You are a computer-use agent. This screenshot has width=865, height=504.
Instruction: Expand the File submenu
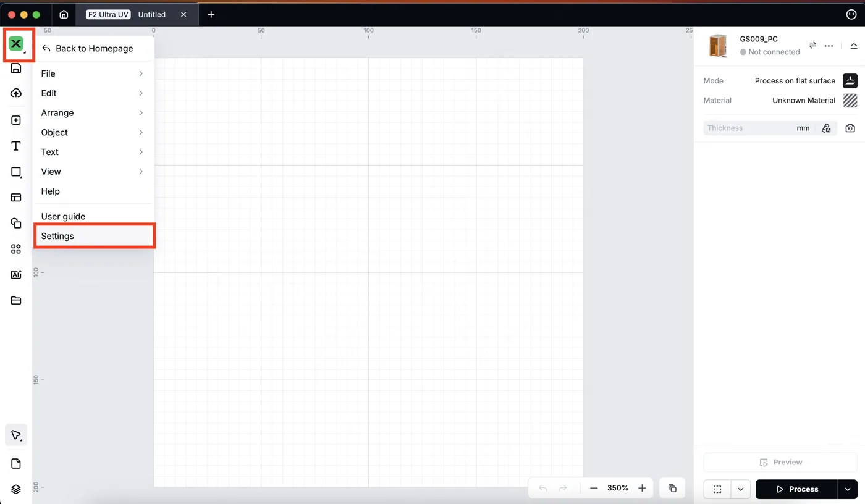93,73
